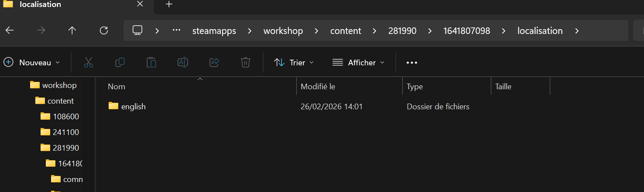This screenshot has height=192, width=644.
Task: Navigate up one folder level
Action: point(72,30)
